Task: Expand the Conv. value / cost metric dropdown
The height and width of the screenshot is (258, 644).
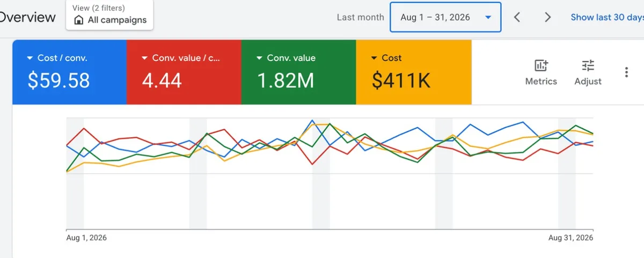Action: coord(145,58)
